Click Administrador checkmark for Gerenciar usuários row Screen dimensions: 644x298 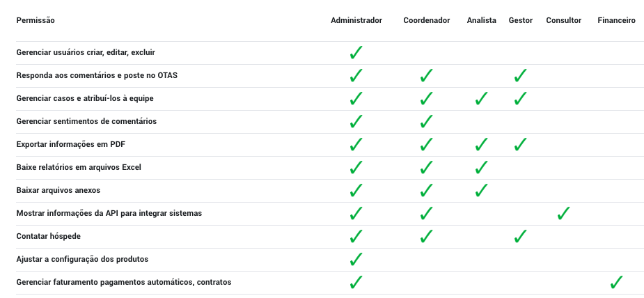(356, 52)
